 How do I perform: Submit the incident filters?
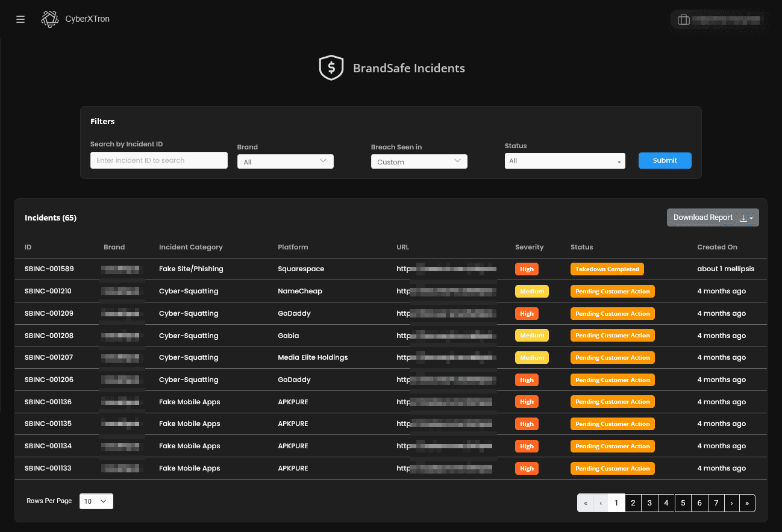click(x=665, y=160)
